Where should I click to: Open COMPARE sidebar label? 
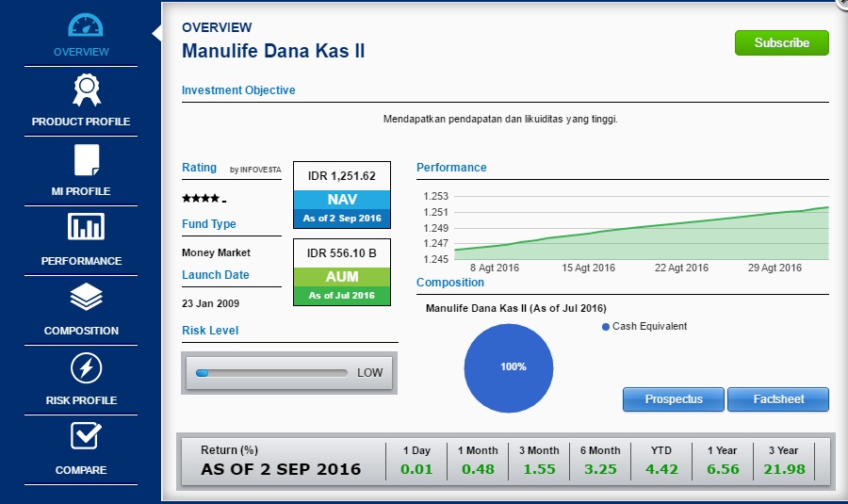click(81, 470)
